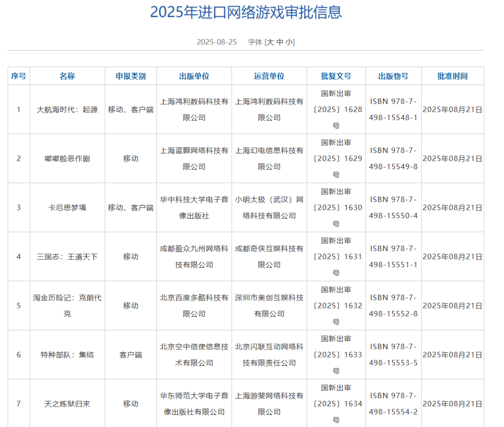The height and width of the screenshot is (427, 504).
Task: Click the 名称 column header
Action: coord(68,76)
